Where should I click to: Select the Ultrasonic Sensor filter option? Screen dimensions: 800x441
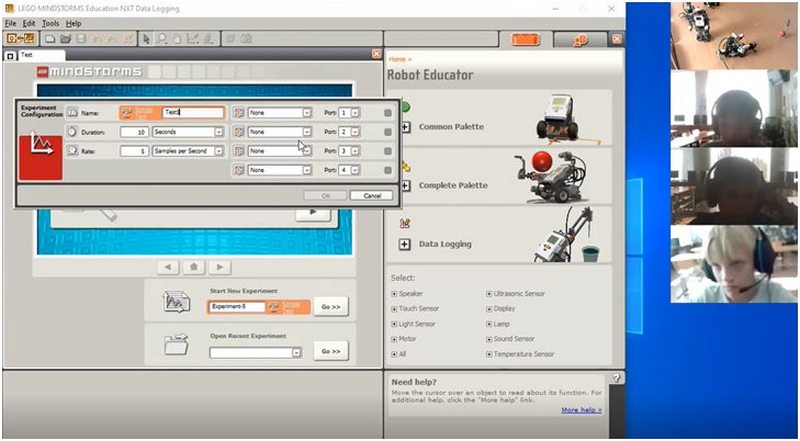pos(516,294)
